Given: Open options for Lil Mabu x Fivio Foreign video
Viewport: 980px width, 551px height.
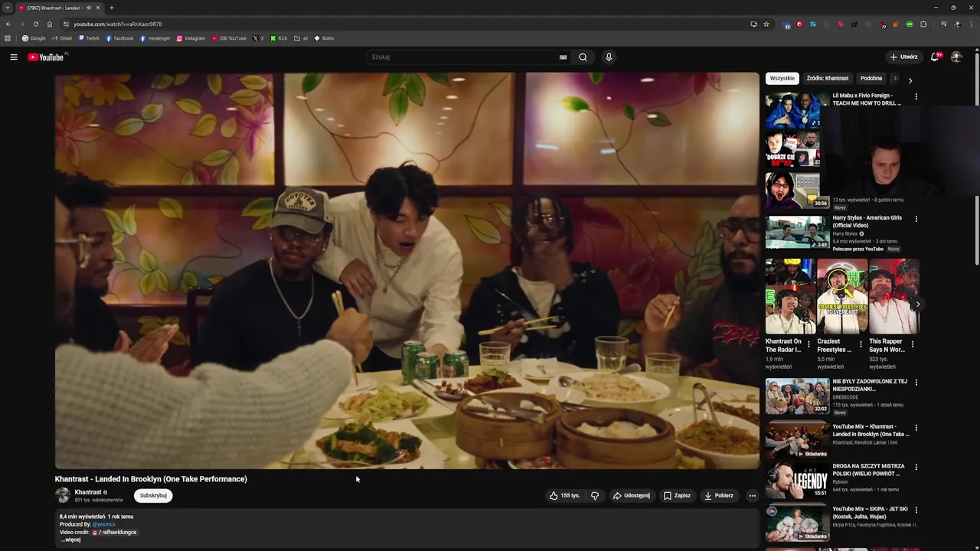Looking at the screenshot, I should [x=916, y=97].
